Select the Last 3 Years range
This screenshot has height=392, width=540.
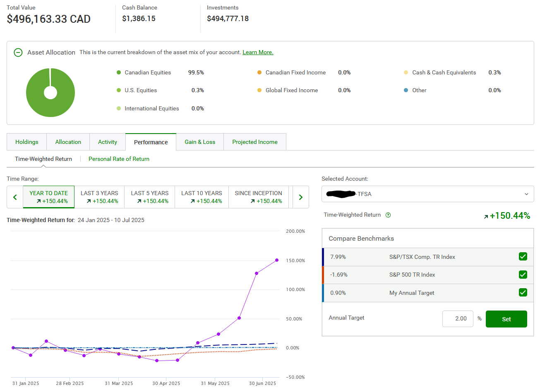pyautogui.click(x=99, y=197)
